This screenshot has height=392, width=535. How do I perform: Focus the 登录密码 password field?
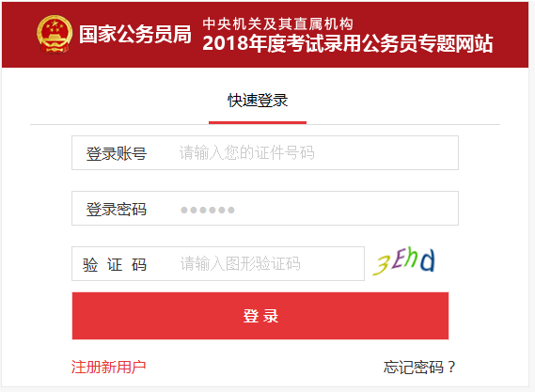[x=265, y=208]
